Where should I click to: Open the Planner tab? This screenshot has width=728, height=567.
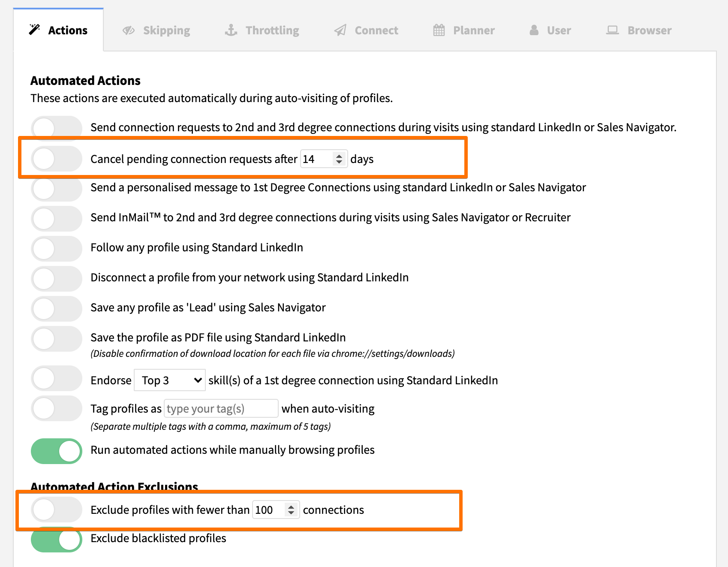click(x=464, y=30)
